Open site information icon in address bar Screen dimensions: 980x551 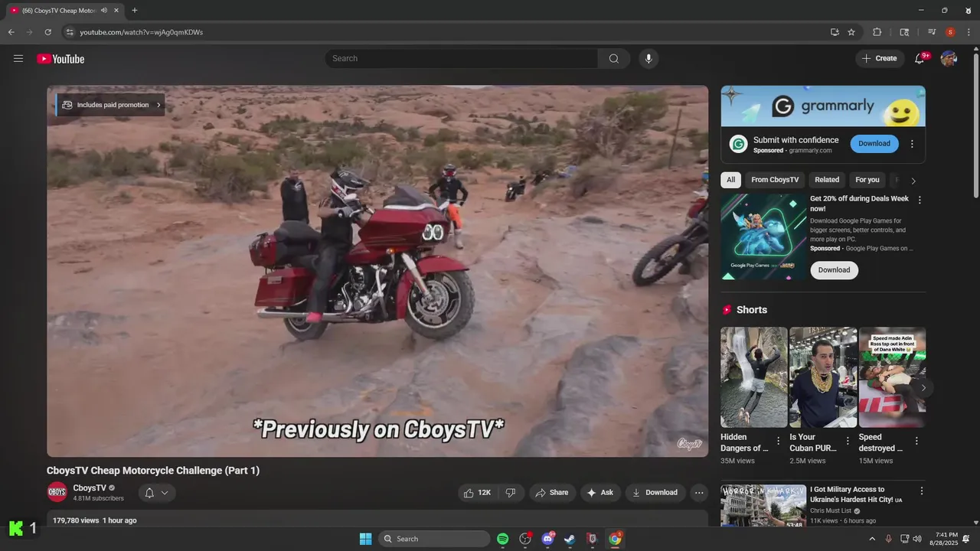[x=70, y=32]
